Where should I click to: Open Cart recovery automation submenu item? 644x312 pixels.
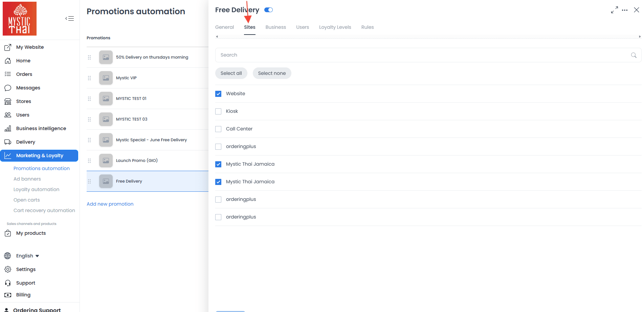coord(44,210)
